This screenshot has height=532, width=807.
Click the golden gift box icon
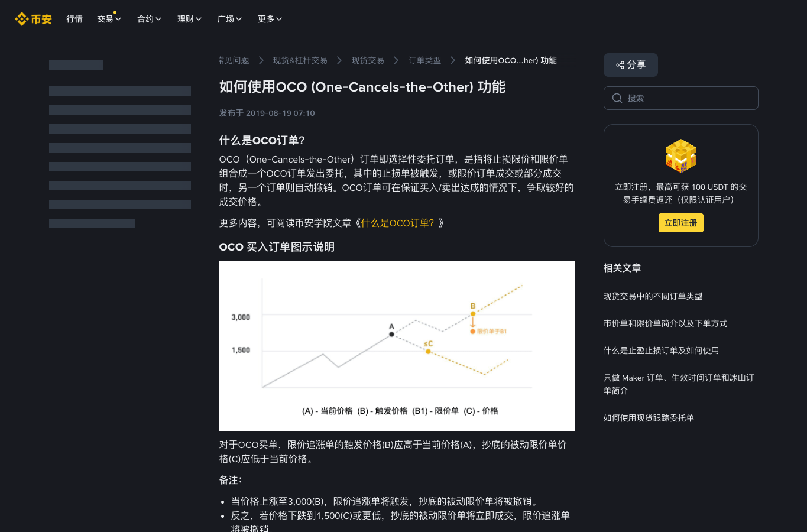click(x=681, y=156)
